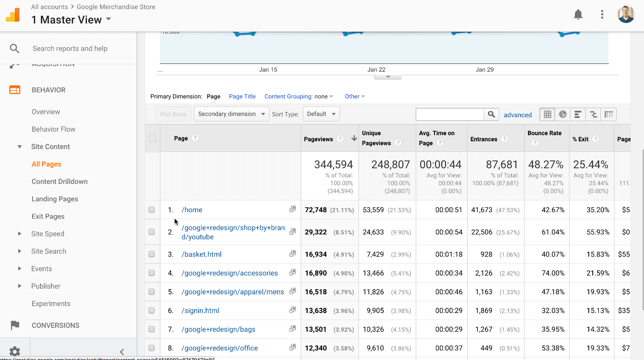Collapse the sidebar with chevron
Image resolution: width=644 pixels, height=360 pixels.
pyautogui.click(x=122, y=352)
